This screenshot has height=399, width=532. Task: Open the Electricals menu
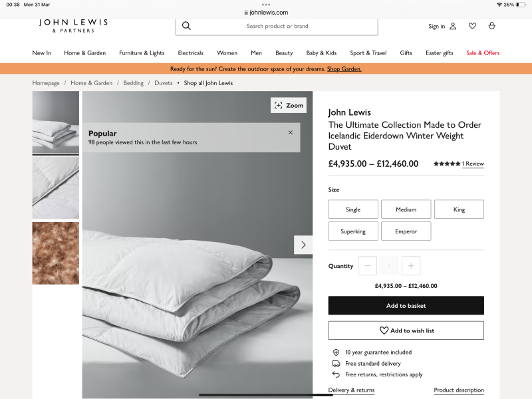(x=190, y=53)
